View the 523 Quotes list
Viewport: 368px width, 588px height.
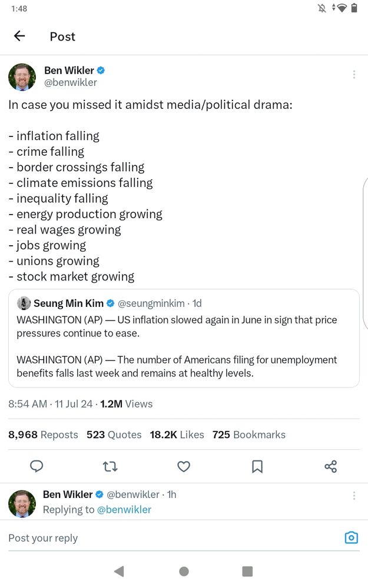tap(114, 435)
